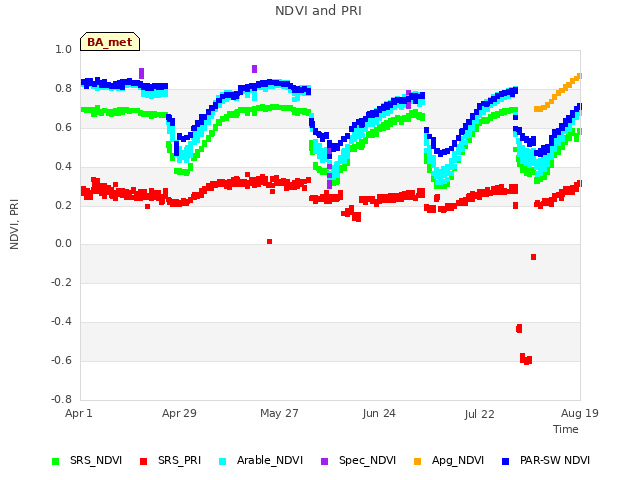Viewport: 640px width, 480px height.
Task: Click the Jul 22 x-axis tick label
Action: pos(479,414)
